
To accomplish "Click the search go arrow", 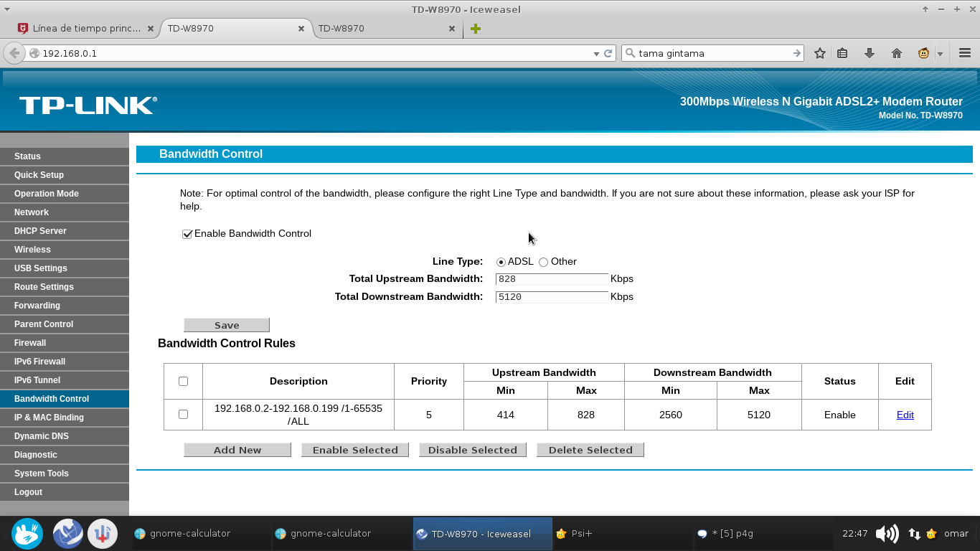I will (x=796, y=53).
